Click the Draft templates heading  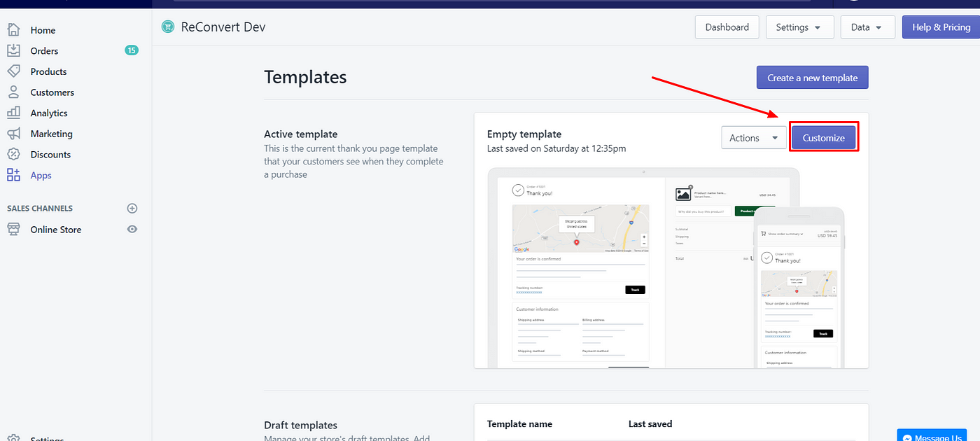coord(300,425)
